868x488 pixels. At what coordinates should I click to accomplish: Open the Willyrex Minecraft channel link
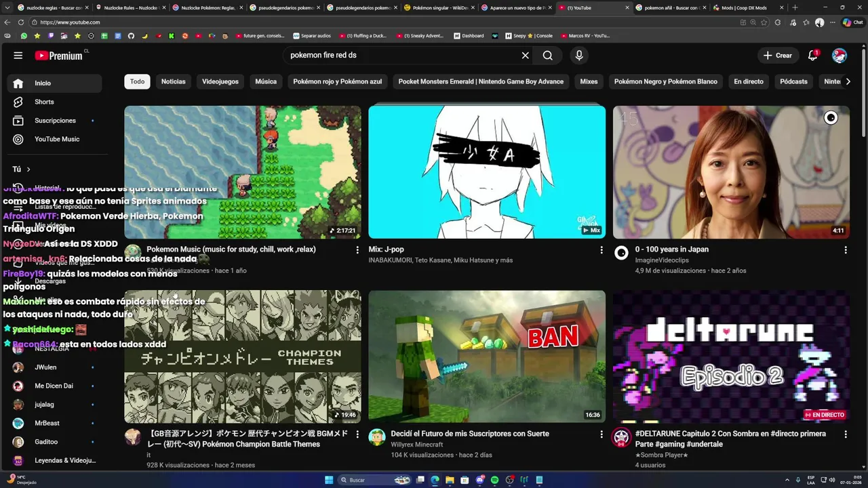[417, 445]
